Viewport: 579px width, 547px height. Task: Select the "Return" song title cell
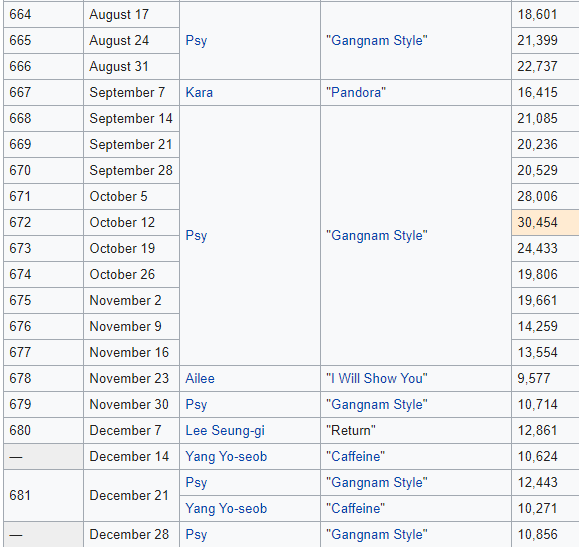click(416, 430)
